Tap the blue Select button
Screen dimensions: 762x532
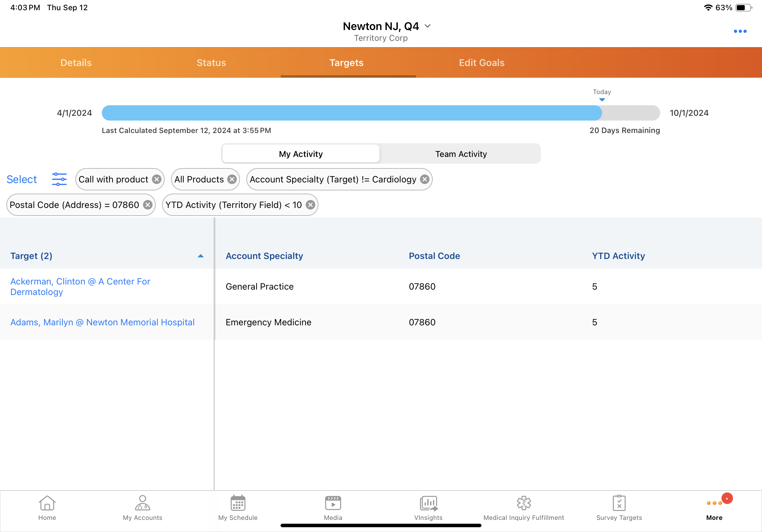pos(22,180)
